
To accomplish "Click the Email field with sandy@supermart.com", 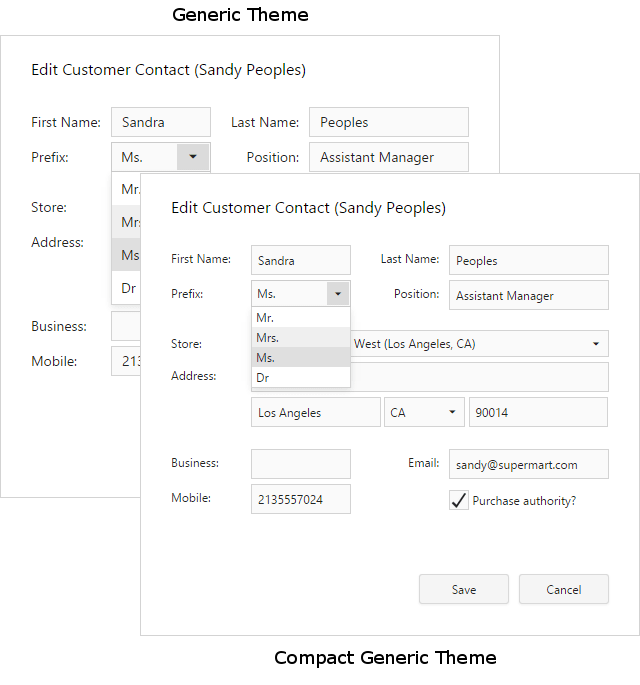I will coord(528,464).
